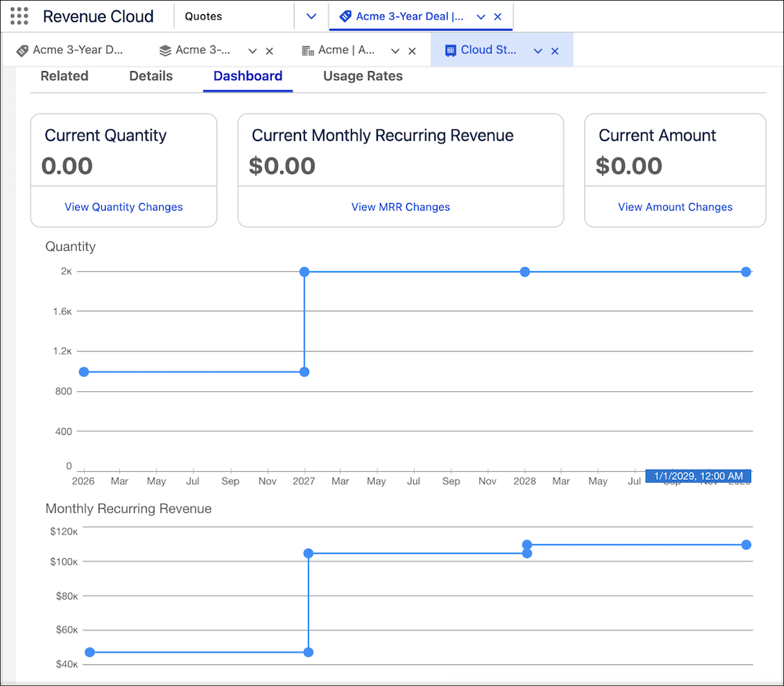Click MRR chart starting point near $40k

(x=89, y=652)
